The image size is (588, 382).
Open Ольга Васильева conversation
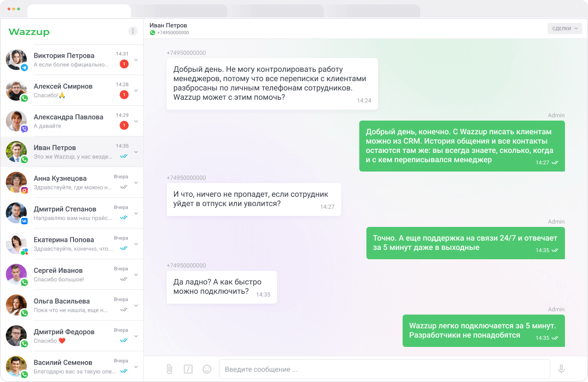(x=72, y=305)
